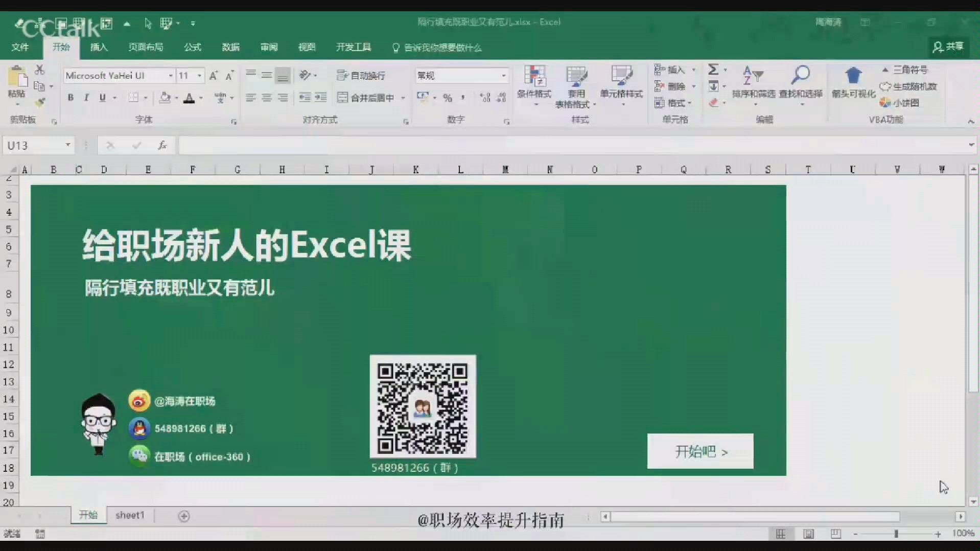Click the blue arrow visualization VBA icon

(x=853, y=76)
